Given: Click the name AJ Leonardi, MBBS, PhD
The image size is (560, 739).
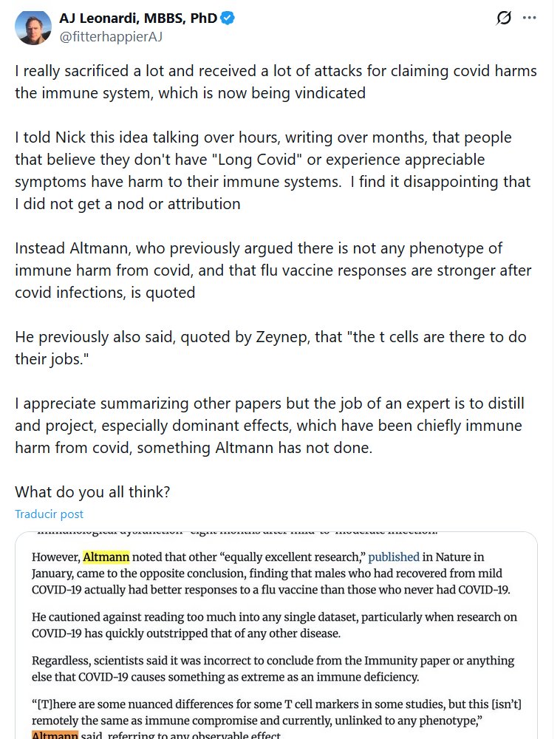Looking at the screenshot, I should tap(138, 18).
